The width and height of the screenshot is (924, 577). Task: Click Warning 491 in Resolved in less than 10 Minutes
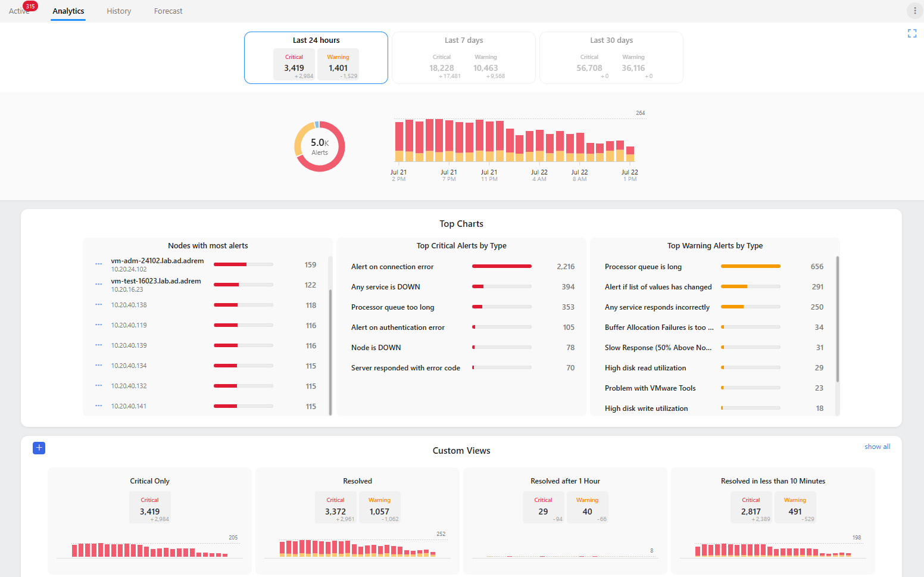[x=795, y=507]
